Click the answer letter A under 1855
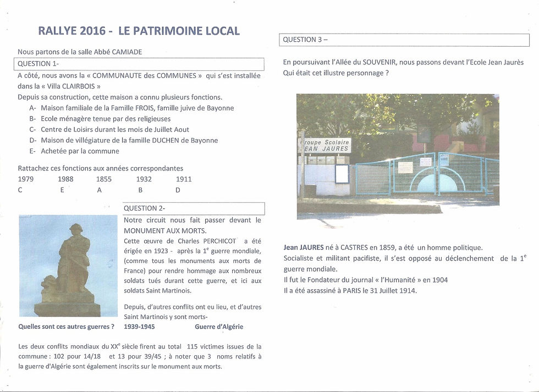539x392 pixels. pos(100,190)
